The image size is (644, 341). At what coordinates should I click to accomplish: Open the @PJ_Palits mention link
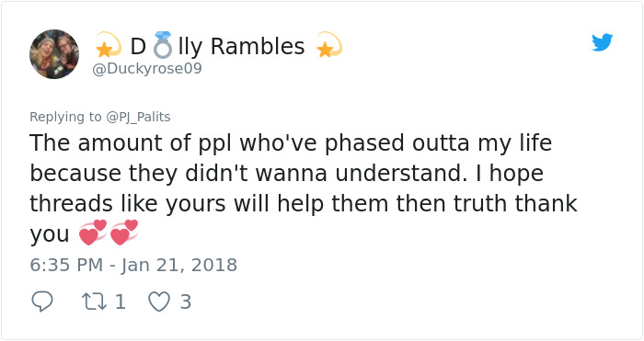click(x=138, y=117)
